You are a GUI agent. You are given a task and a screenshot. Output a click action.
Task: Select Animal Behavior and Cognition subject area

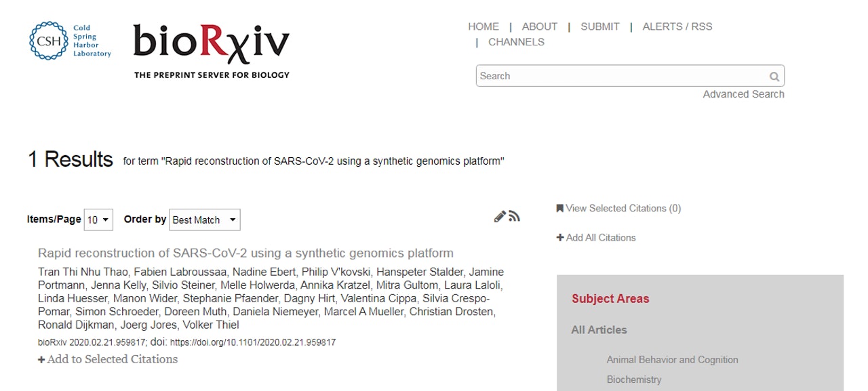click(x=672, y=360)
